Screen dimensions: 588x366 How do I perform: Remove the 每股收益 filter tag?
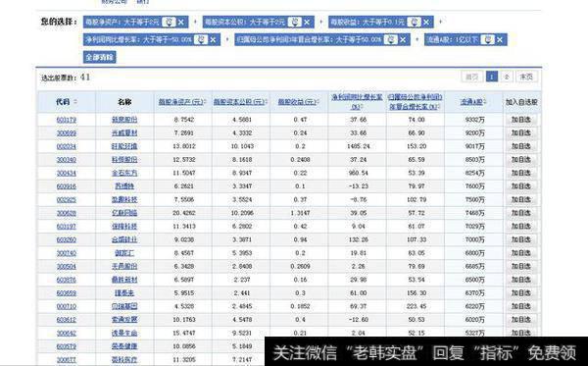pos(426,23)
